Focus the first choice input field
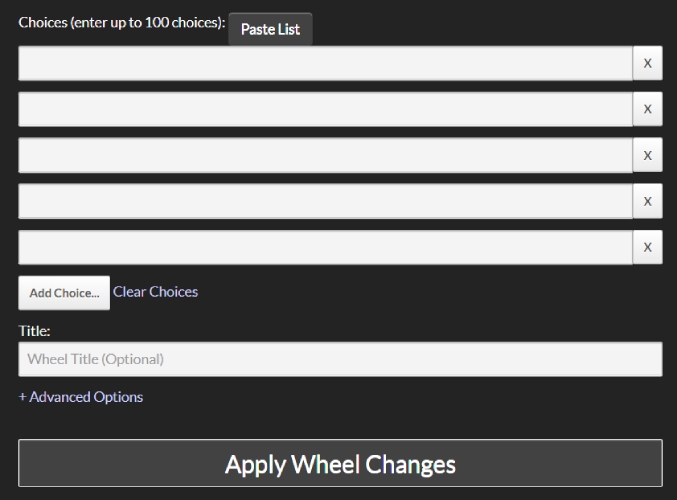 coord(325,63)
